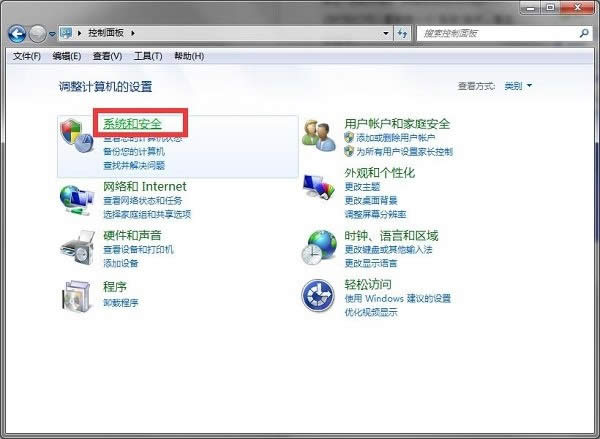Click the Appearance and Personalization icon
600x439 pixels.
(320, 189)
